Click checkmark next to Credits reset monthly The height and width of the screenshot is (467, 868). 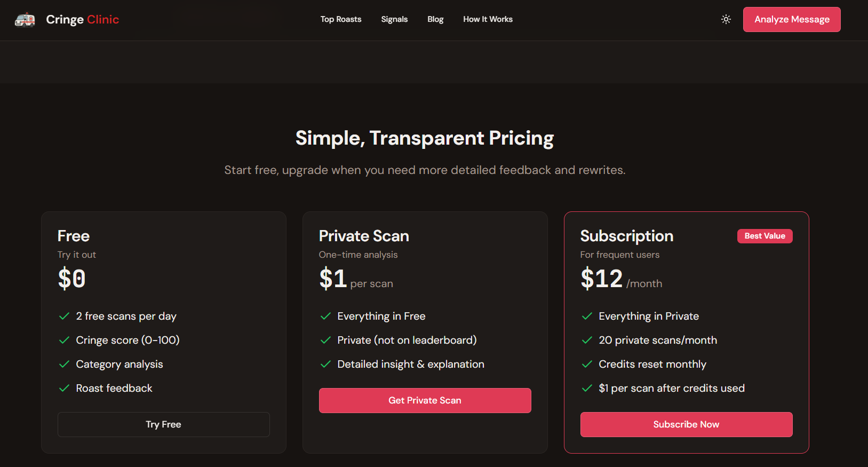click(587, 364)
